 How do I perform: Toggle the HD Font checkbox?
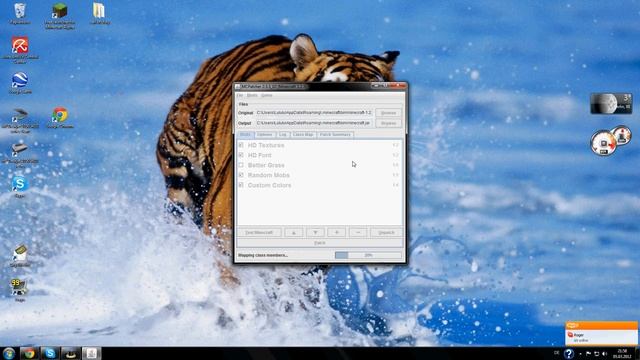pyautogui.click(x=241, y=155)
